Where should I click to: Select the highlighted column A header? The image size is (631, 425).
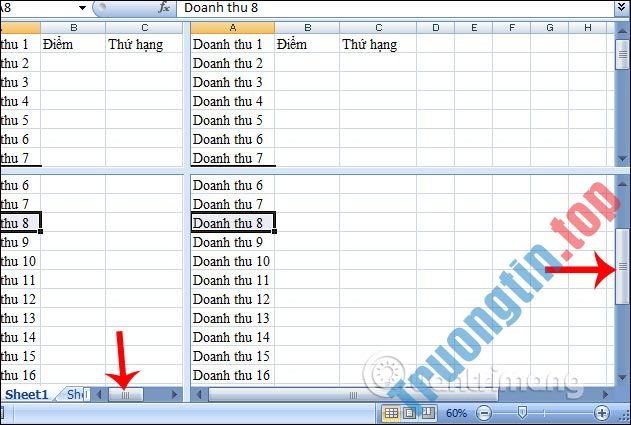click(x=233, y=28)
